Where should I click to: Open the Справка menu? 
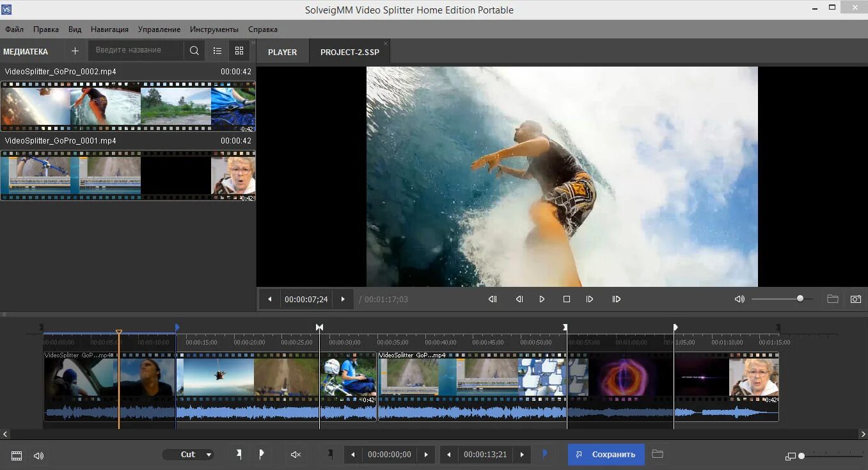[x=263, y=29]
